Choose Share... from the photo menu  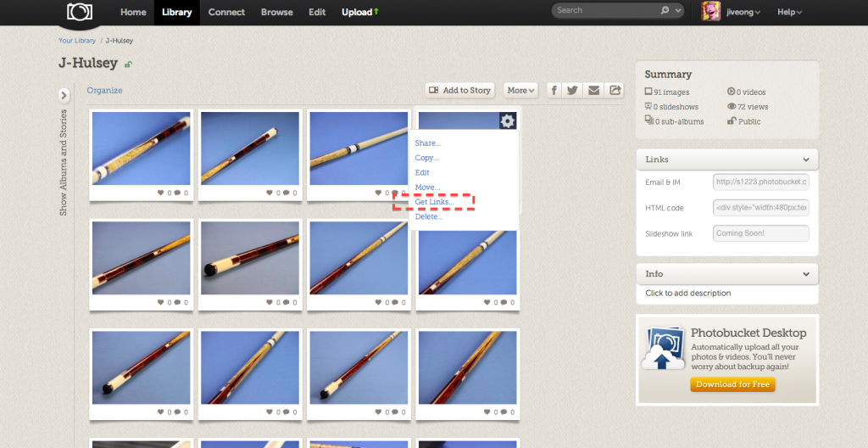[x=428, y=143]
